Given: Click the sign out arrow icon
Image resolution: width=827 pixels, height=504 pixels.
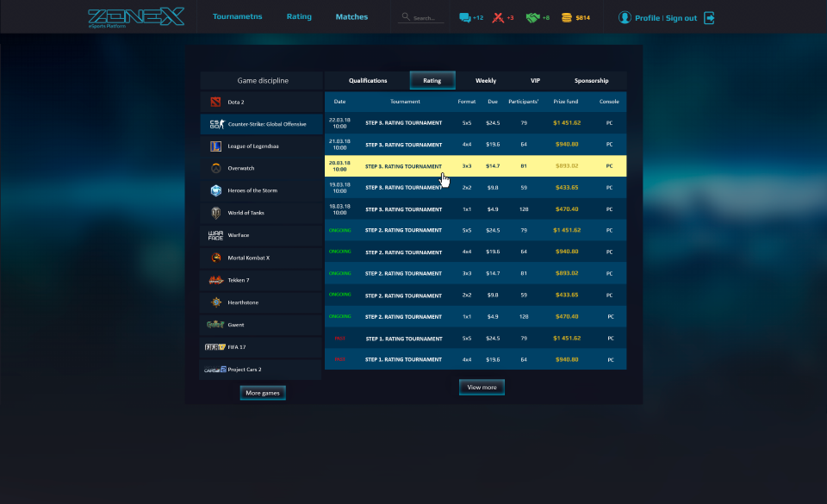Looking at the screenshot, I should click(709, 18).
